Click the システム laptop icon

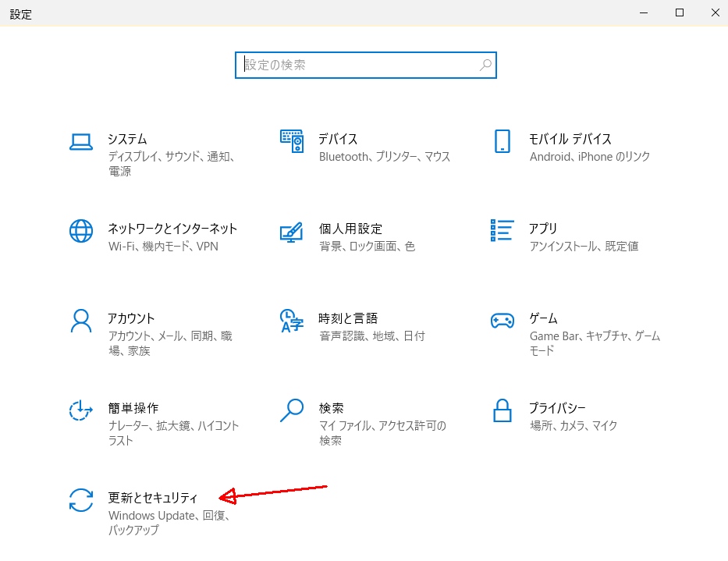[81, 141]
